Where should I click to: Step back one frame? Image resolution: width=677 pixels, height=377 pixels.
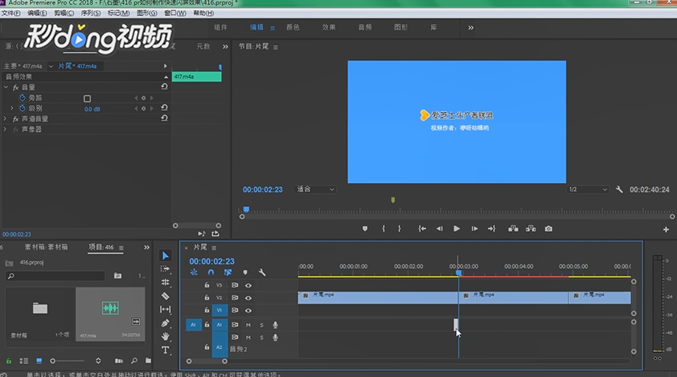[x=439, y=228]
